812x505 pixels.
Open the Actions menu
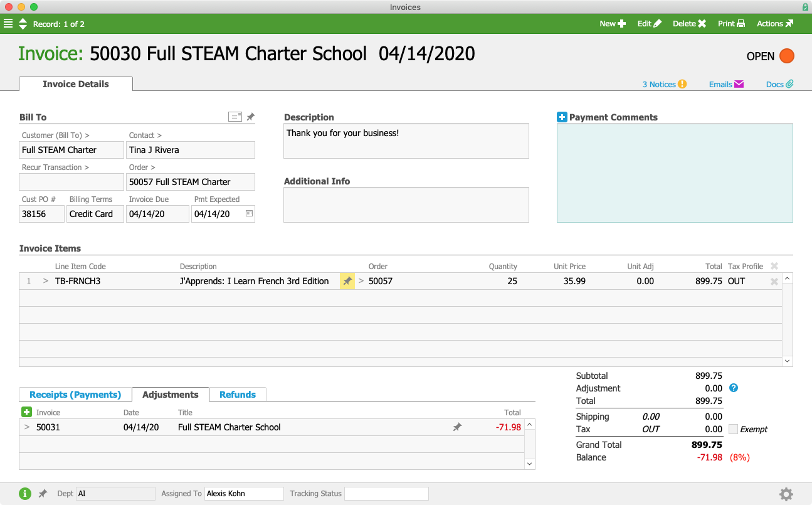(x=775, y=24)
